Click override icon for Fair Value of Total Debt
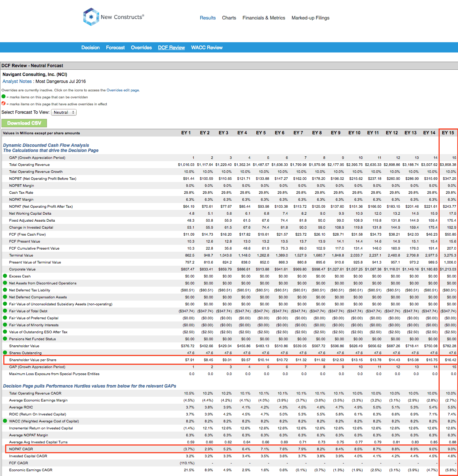Image resolution: width=458 pixels, height=476 pixels. (5, 311)
